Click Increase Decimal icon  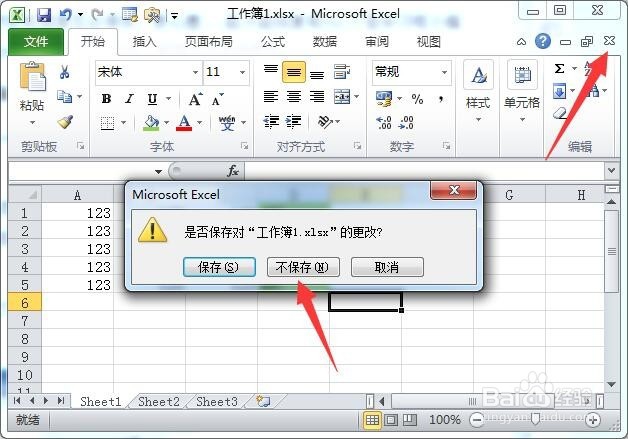(384, 122)
